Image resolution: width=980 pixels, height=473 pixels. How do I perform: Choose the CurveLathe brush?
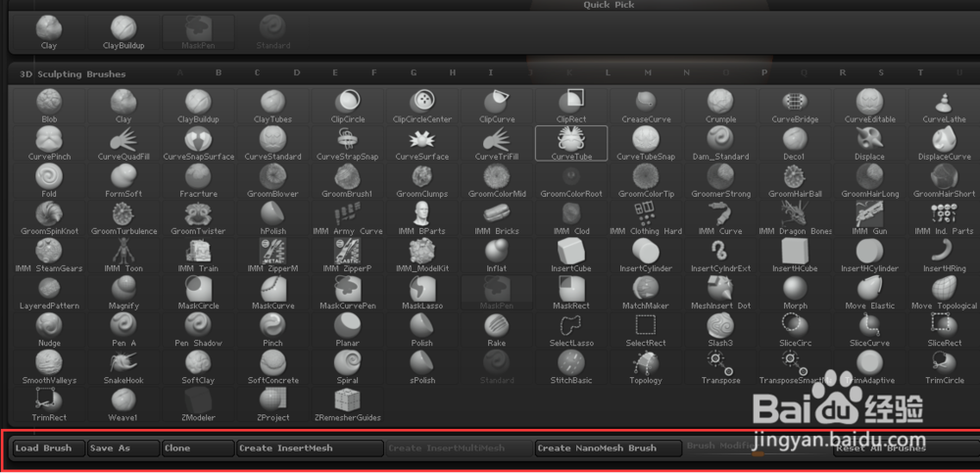tap(944, 106)
